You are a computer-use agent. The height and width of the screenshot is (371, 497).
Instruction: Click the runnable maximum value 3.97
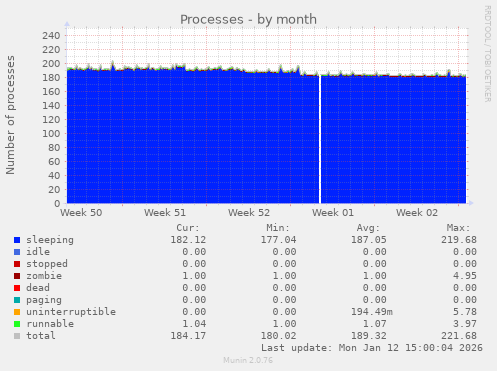(465, 324)
